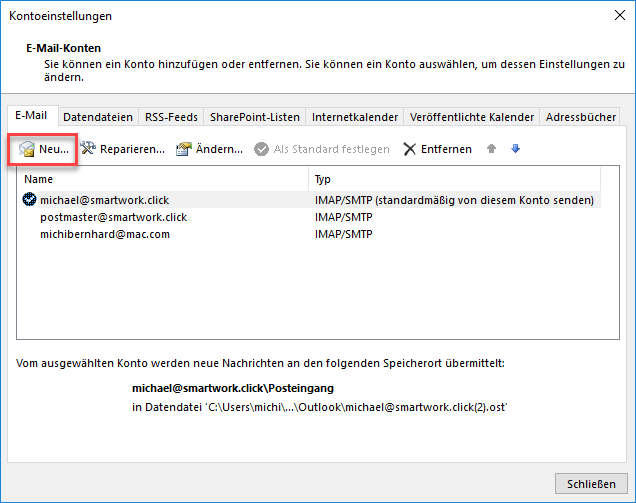Click default checkmark icon beside michael@smartwork.click
Viewport: 636px width, 503px height.
pos(29,200)
